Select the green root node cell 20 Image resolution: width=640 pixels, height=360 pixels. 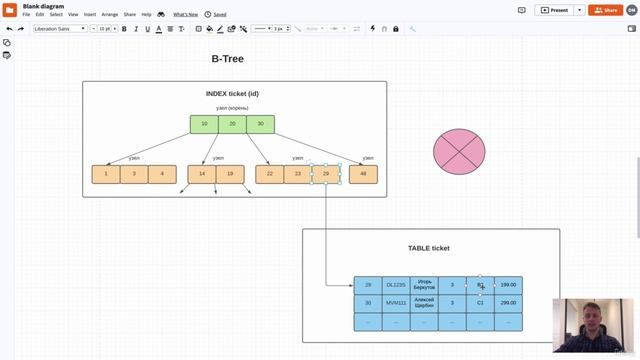click(232, 124)
